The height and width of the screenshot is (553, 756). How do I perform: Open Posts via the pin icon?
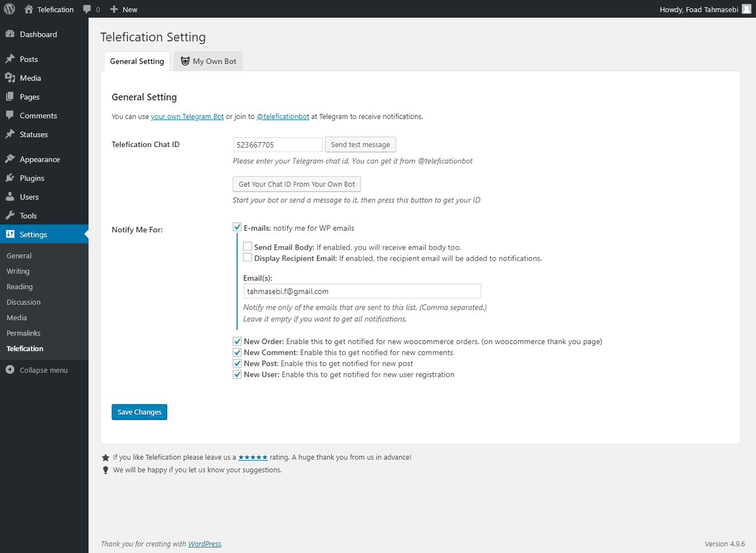click(10, 59)
